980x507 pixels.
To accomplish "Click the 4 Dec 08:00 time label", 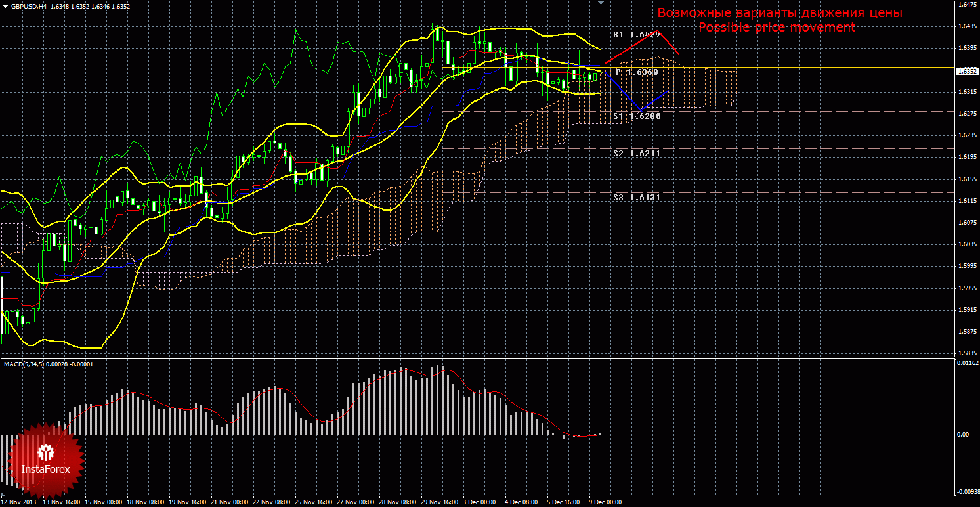I will 522,502.
